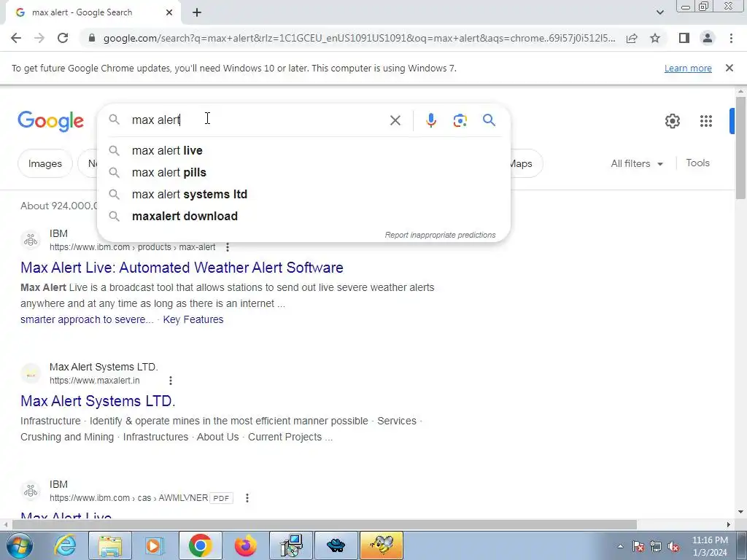Follow the Key Features sitelink
The width and height of the screenshot is (747, 560).
pyautogui.click(x=193, y=319)
